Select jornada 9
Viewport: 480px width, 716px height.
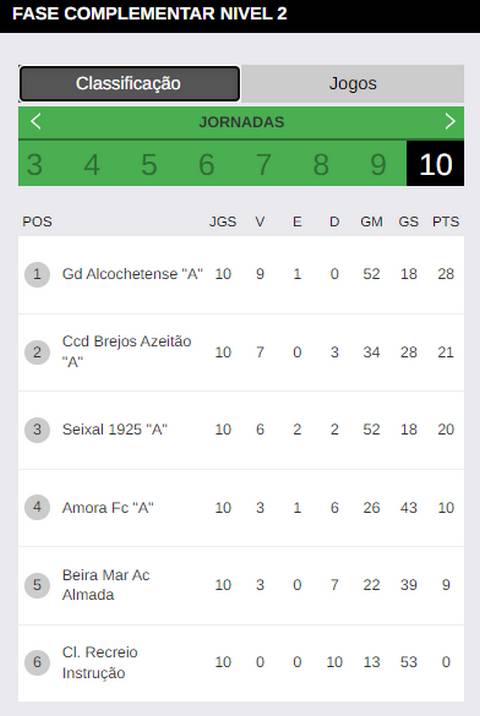click(378, 164)
